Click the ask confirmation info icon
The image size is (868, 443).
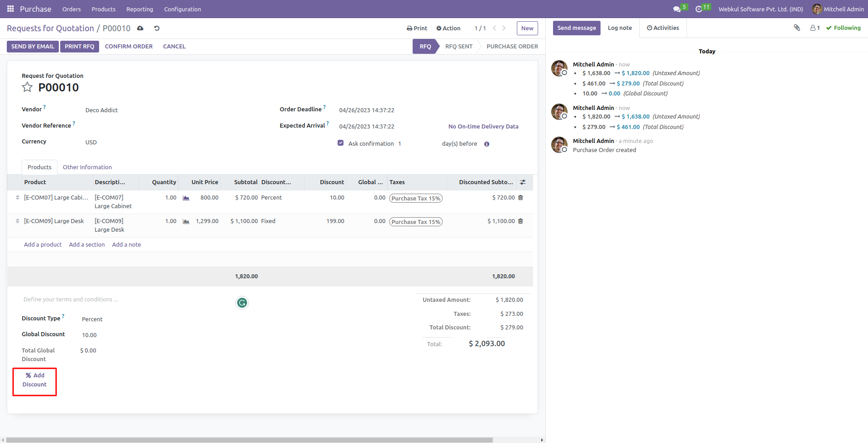pos(486,144)
